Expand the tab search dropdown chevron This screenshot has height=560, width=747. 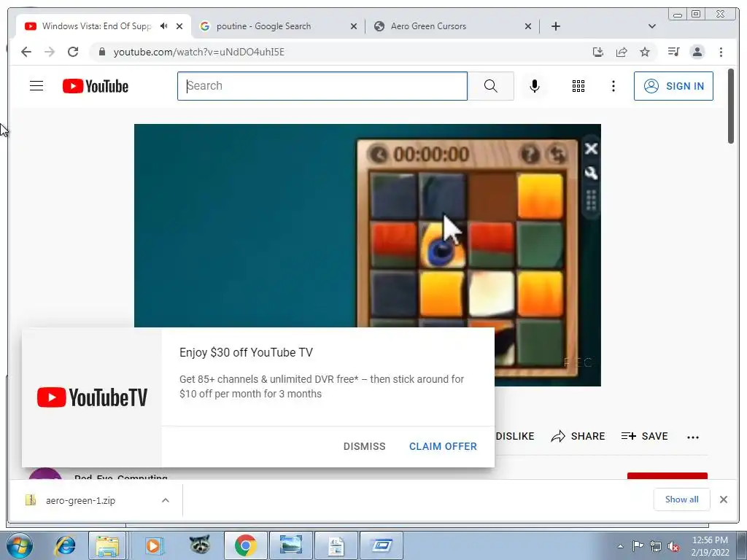pos(652,26)
